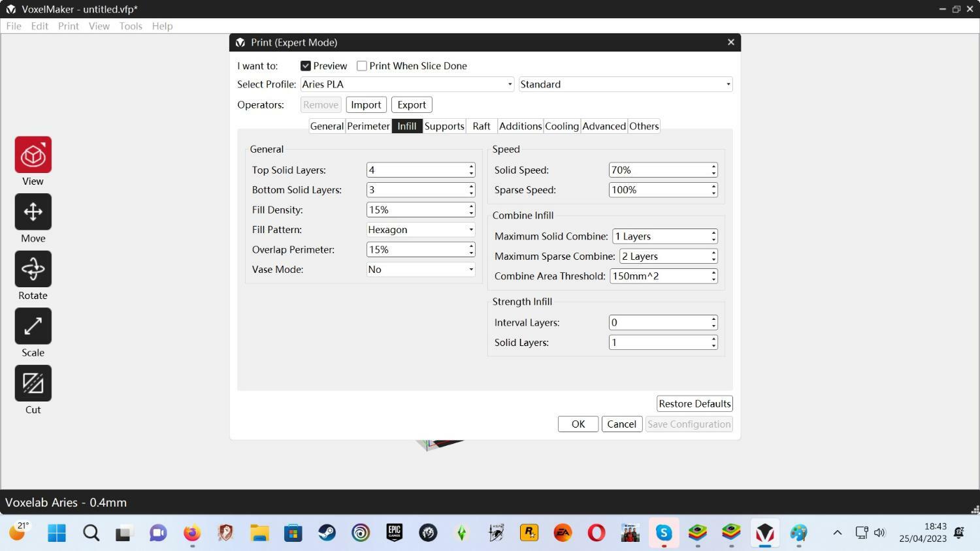Open Chat app from taskbar
The height and width of the screenshot is (551, 980).
coord(158,533)
